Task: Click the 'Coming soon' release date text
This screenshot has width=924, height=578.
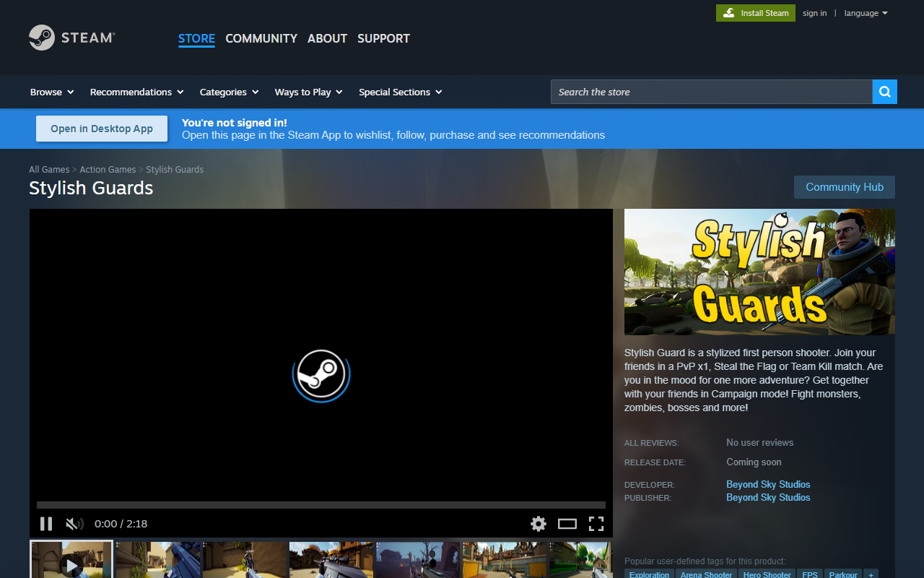Action: [754, 462]
